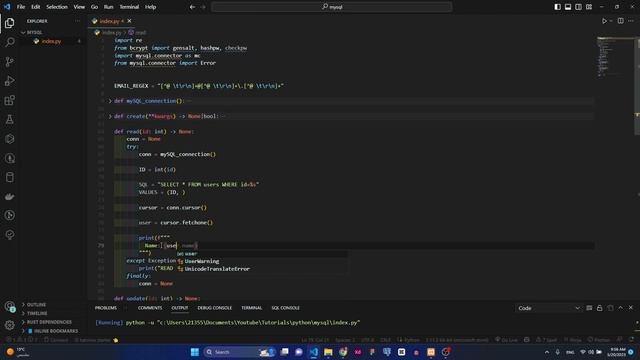Toggle primary side bar visibility
Viewport: 640px width, 360px height.
(558, 7)
